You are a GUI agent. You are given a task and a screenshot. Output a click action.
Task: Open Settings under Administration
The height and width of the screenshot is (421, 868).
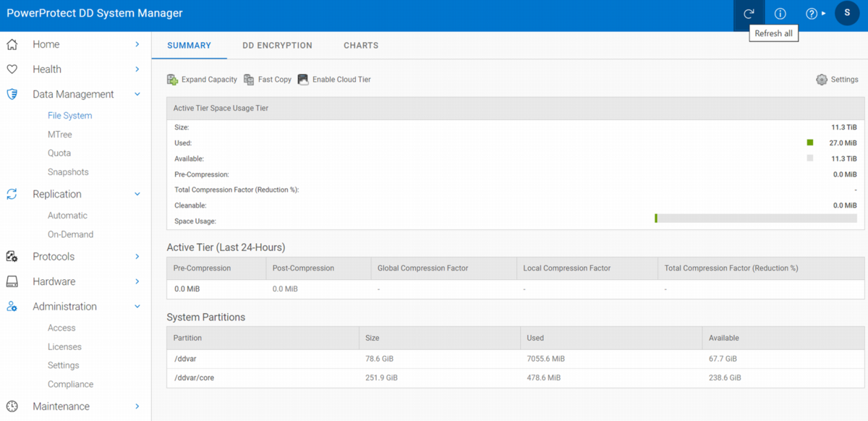64,365
